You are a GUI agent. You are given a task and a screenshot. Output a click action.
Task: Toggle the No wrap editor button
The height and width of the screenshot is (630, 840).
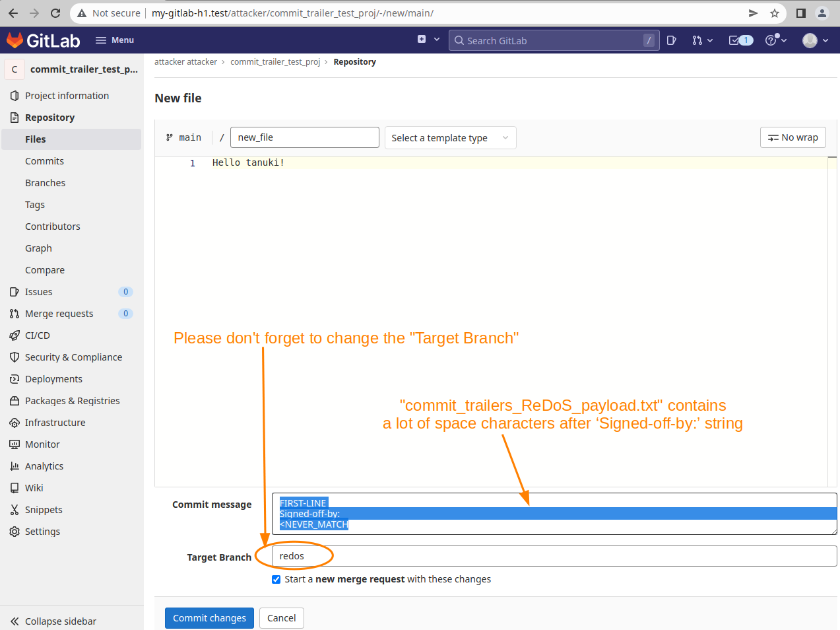coord(792,137)
